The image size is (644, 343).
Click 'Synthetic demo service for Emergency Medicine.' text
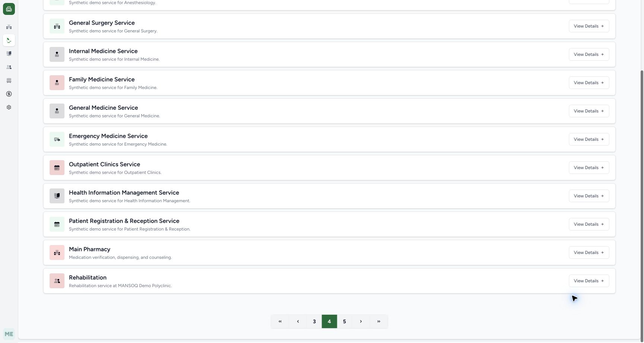118,144
